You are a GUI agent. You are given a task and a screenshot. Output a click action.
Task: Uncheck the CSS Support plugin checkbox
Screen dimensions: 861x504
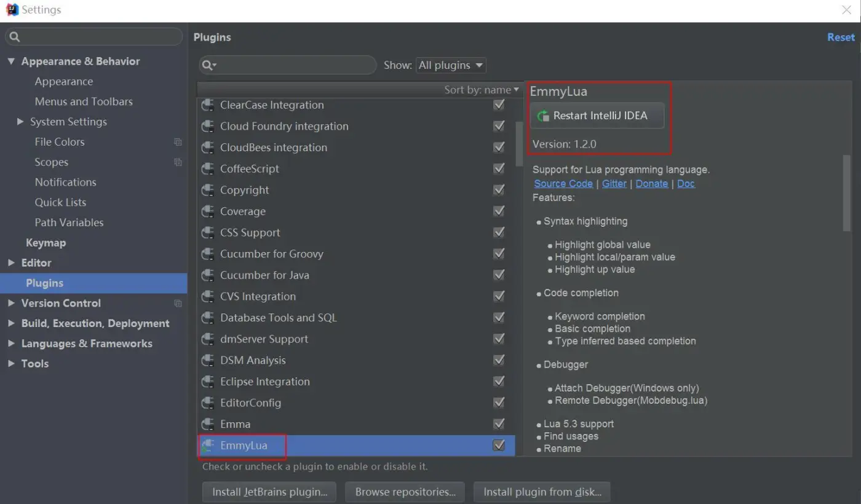pos(499,232)
